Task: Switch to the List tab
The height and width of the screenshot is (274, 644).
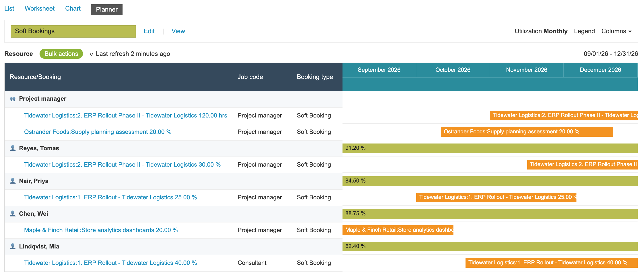Action: [9, 8]
